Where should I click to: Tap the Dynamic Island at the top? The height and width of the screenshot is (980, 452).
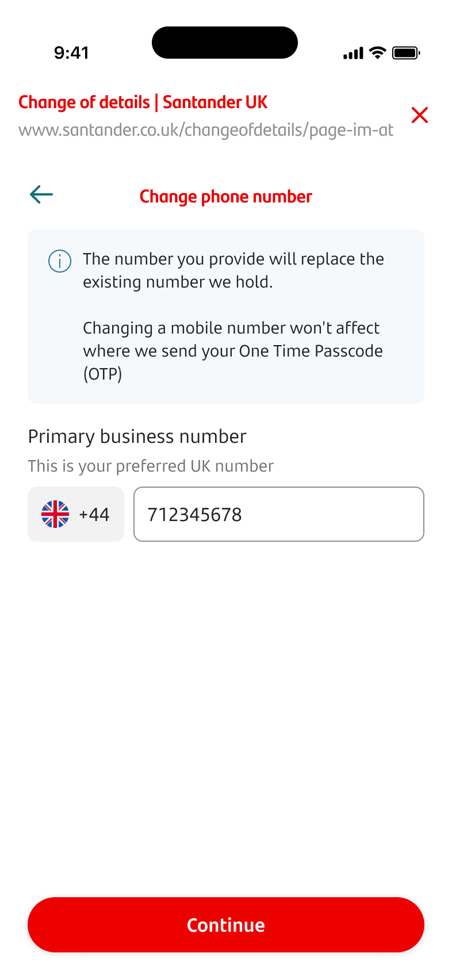[225, 43]
